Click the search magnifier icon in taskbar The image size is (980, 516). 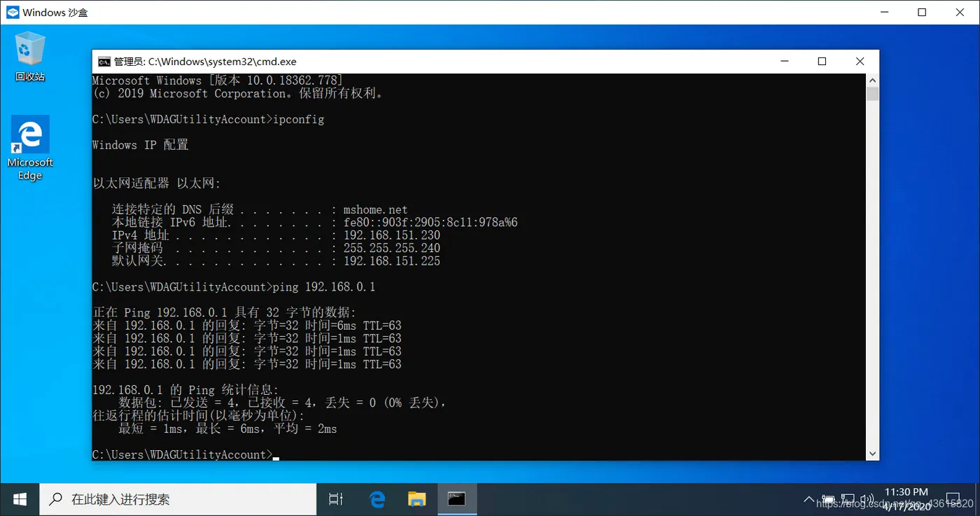(55, 499)
